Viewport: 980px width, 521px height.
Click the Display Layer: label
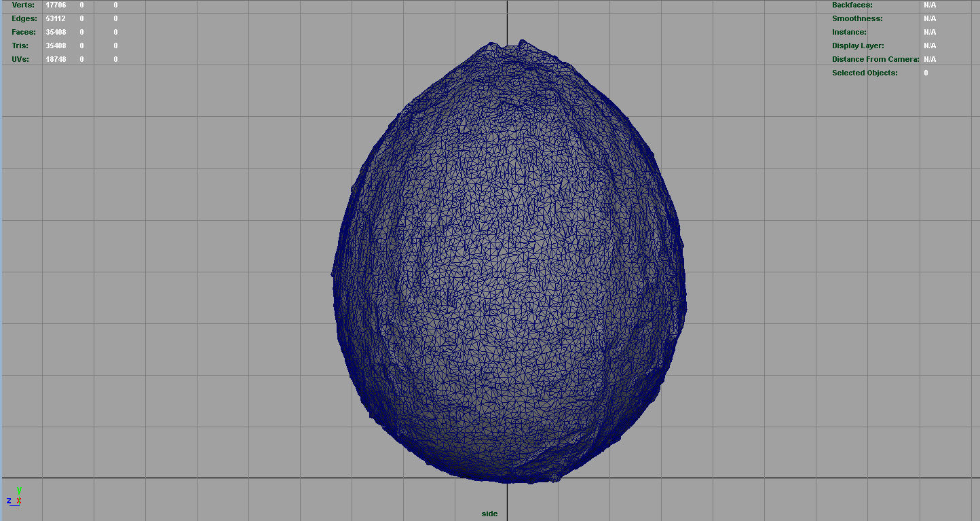coord(858,46)
